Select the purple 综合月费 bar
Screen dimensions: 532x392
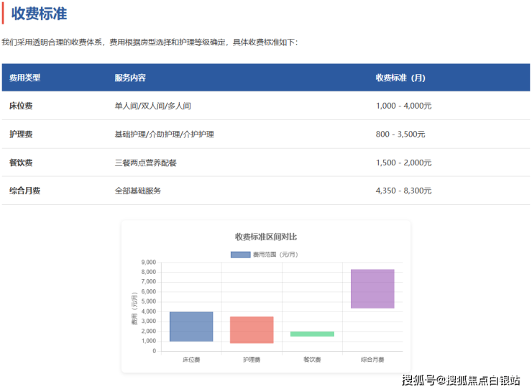(x=372, y=288)
